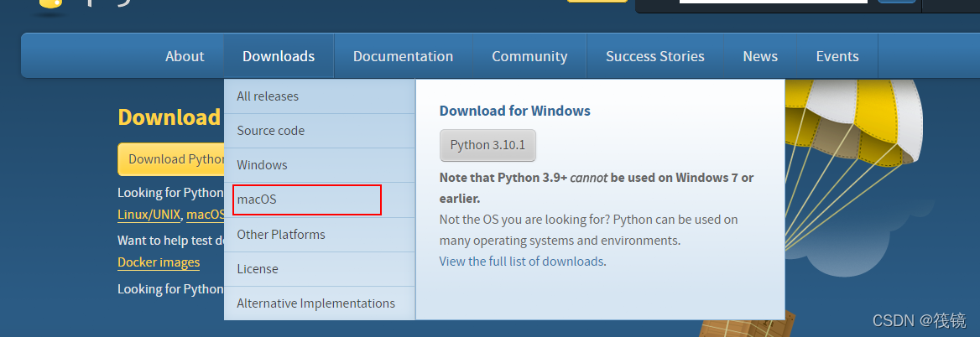Click the yellow Download Python button

coord(171,159)
